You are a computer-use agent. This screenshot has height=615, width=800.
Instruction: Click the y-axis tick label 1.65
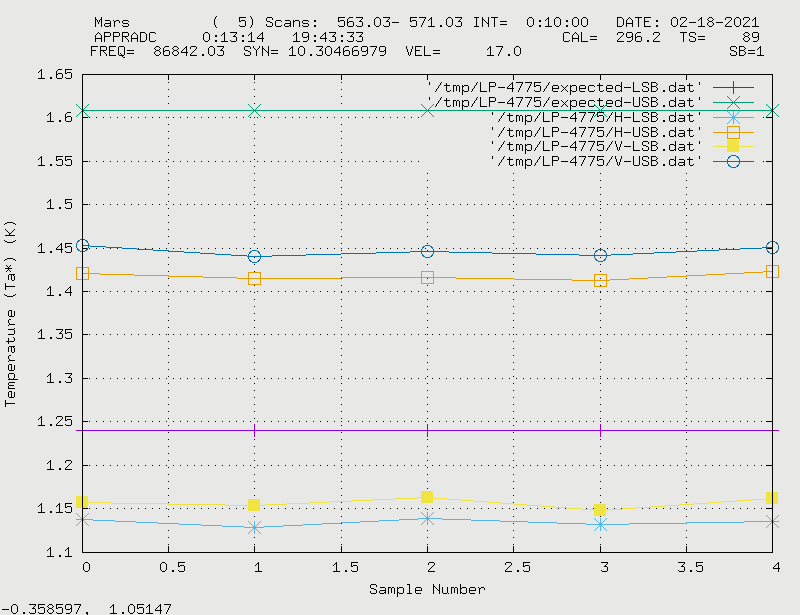[x=55, y=75]
